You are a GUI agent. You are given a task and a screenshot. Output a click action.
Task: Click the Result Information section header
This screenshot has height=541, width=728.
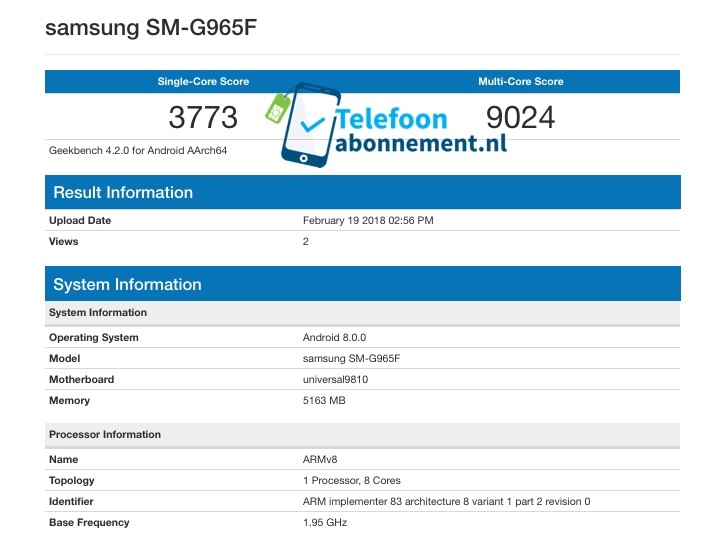click(x=123, y=192)
